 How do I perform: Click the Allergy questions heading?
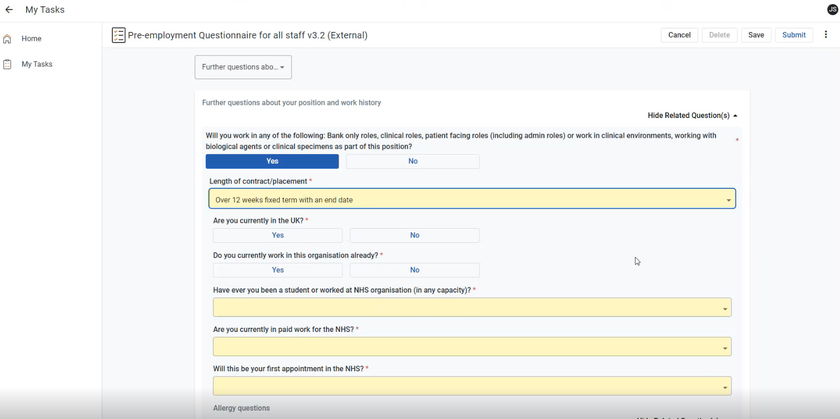[242, 408]
